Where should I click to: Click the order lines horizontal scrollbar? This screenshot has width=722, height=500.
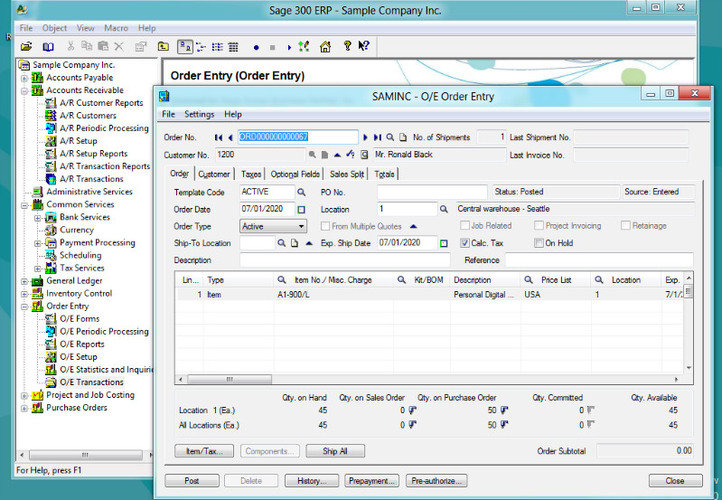pyautogui.click(x=428, y=380)
